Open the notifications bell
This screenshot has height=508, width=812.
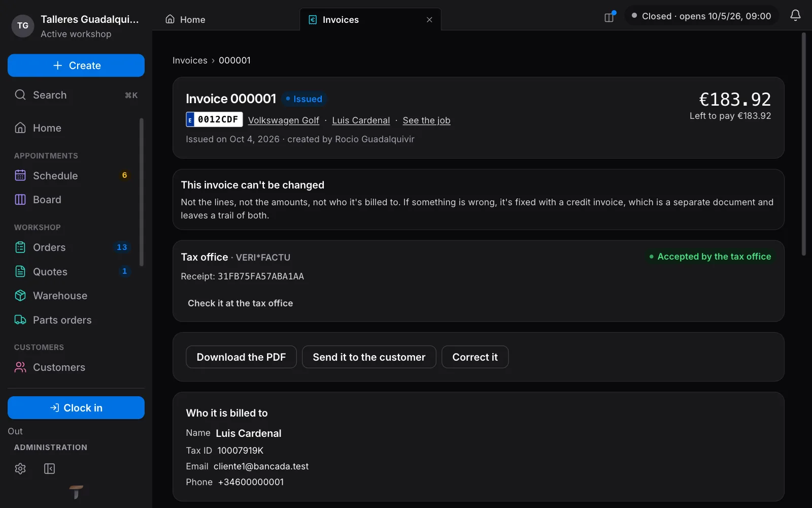[x=795, y=16]
